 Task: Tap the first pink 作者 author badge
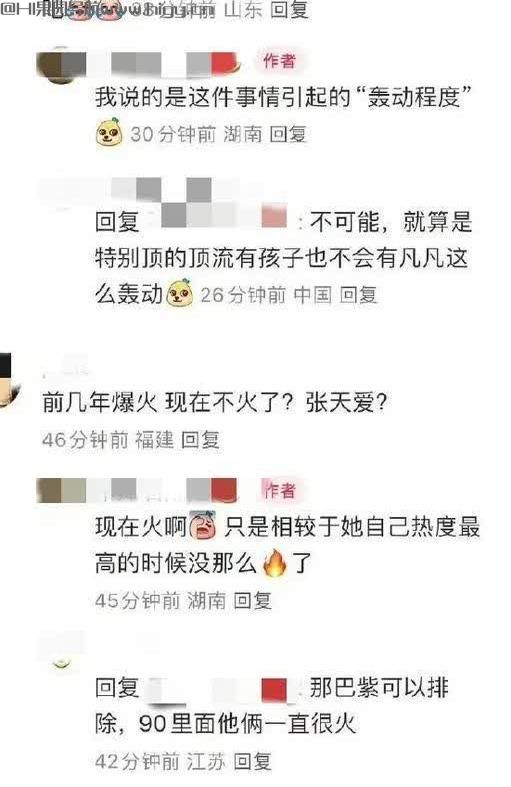point(279,61)
